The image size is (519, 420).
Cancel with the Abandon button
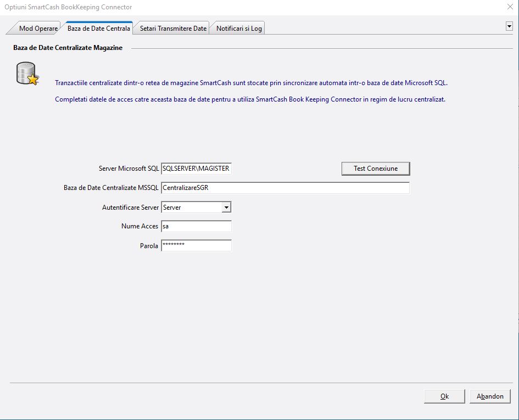[490, 396]
